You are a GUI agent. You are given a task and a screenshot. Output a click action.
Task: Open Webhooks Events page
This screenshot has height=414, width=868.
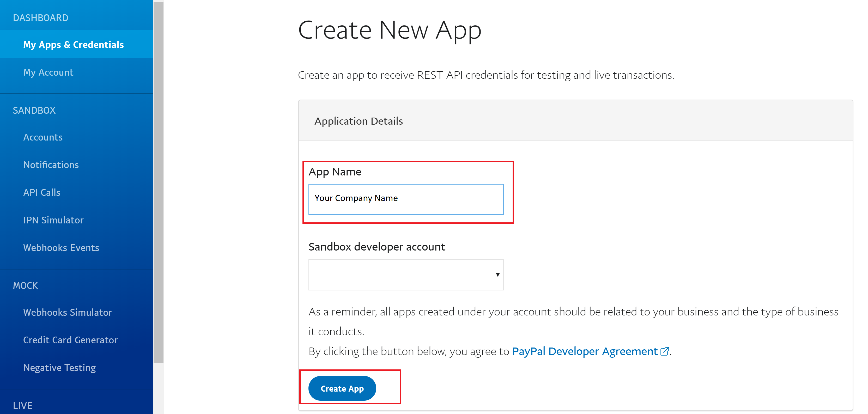tap(61, 248)
